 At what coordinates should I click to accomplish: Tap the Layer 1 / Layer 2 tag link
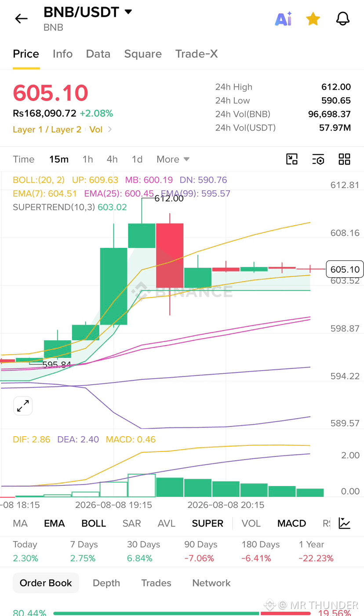pyautogui.click(x=47, y=129)
